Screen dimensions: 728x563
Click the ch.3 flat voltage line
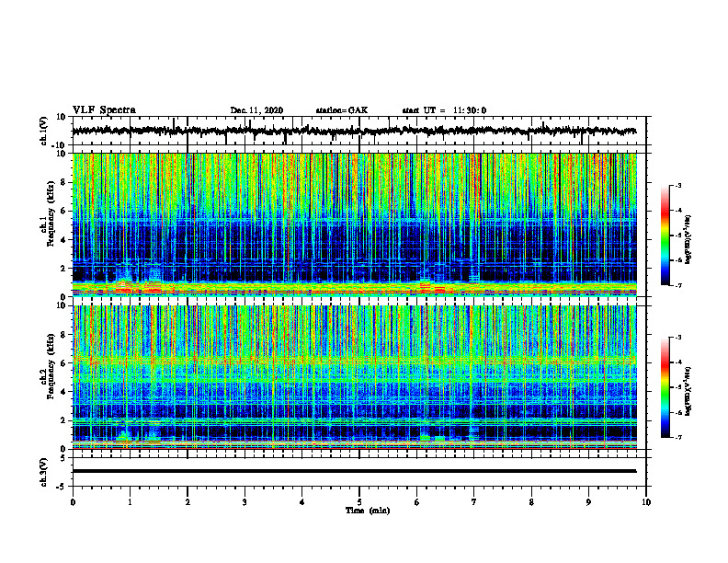(x=354, y=471)
